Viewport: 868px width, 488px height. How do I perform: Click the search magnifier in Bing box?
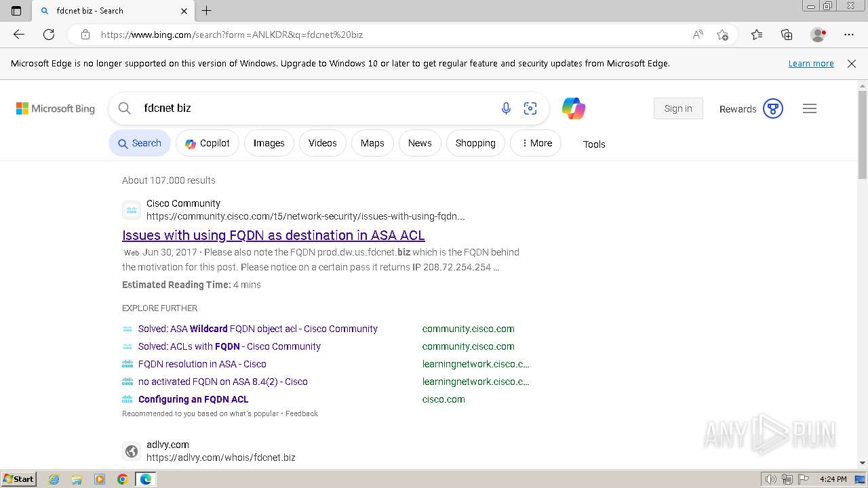pyautogui.click(x=124, y=108)
